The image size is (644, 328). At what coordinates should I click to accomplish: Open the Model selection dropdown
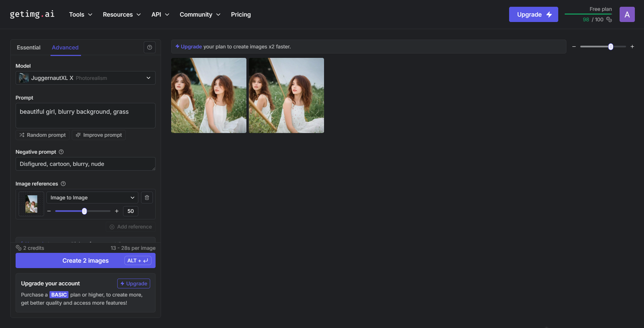[86, 78]
